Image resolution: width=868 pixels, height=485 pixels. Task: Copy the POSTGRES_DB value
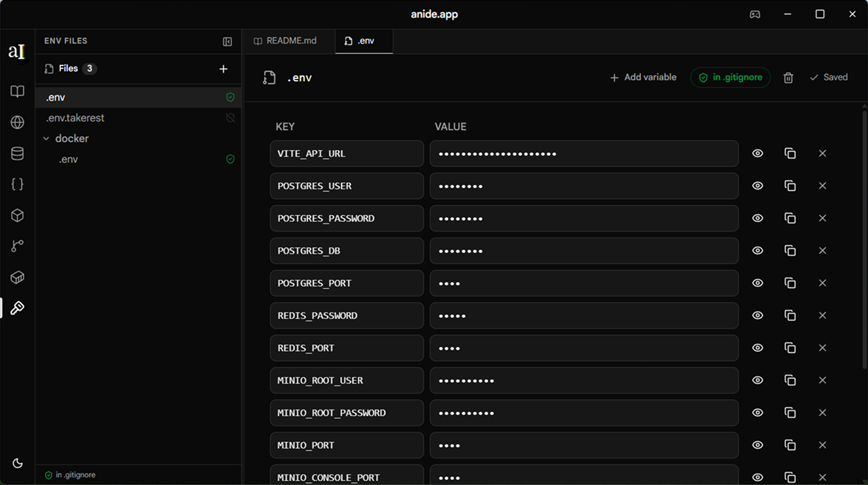pyautogui.click(x=790, y=250)
